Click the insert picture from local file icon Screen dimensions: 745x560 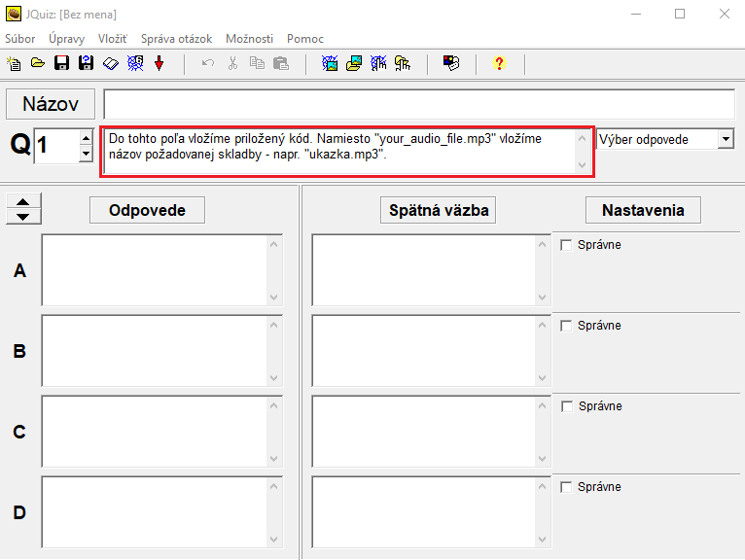point(354,64)
